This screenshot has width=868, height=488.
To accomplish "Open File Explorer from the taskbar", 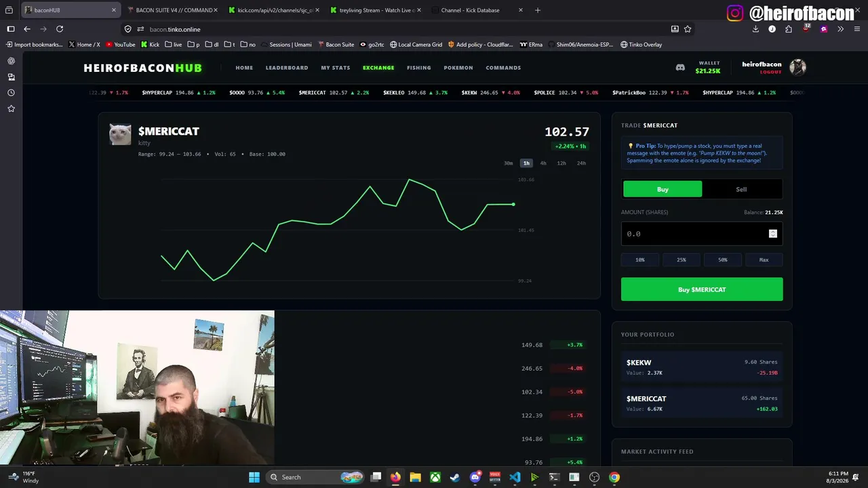I will click(x=415, y=477).
